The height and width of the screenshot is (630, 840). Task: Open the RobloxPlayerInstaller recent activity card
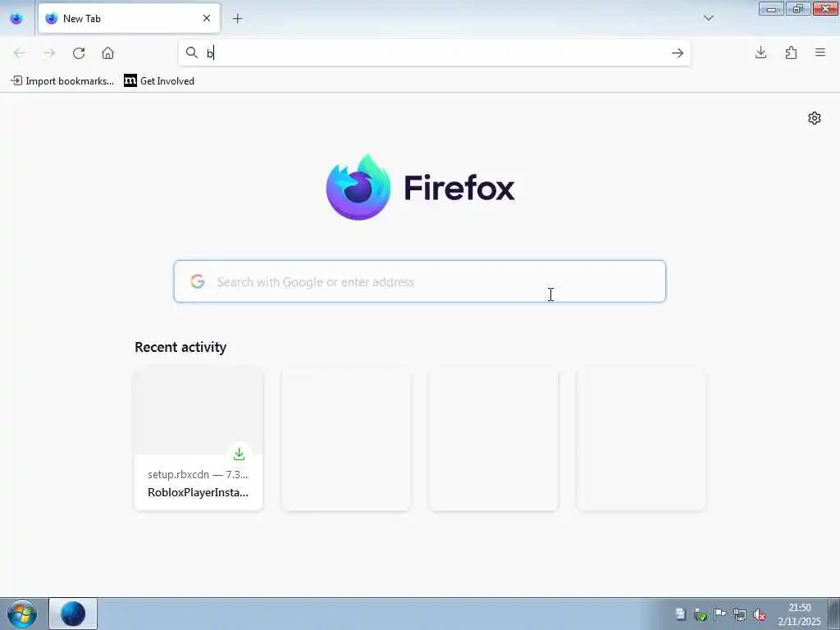pyautogui.click(x=199, y=439)
